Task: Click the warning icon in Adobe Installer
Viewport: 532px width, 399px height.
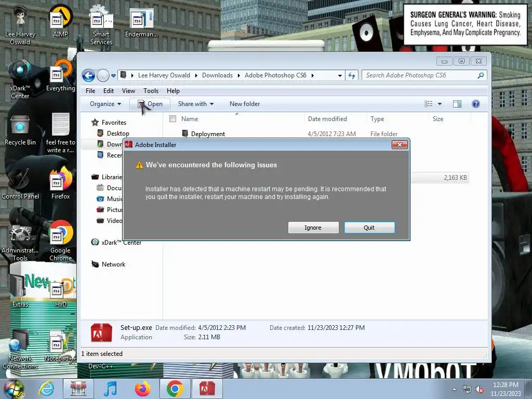Action: (139, 165)
